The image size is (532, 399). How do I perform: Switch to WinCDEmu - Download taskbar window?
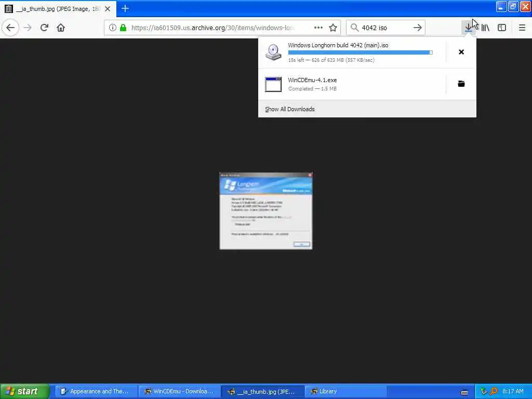(179, 391)
